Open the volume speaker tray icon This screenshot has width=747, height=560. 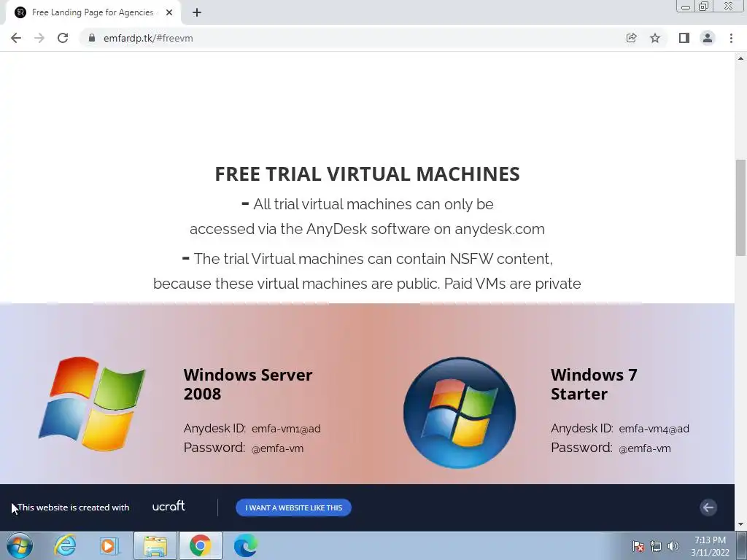pos(673,546)
